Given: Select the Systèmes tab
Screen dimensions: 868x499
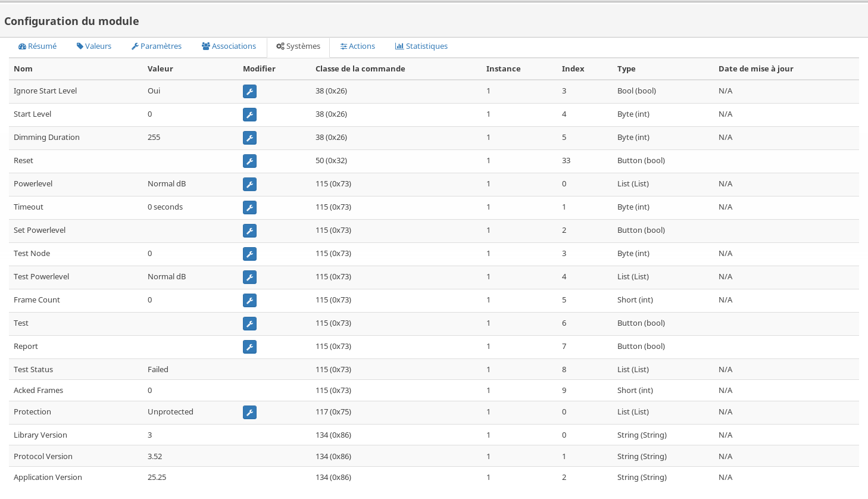Looking at the screenshot, I should pos(298,46).
